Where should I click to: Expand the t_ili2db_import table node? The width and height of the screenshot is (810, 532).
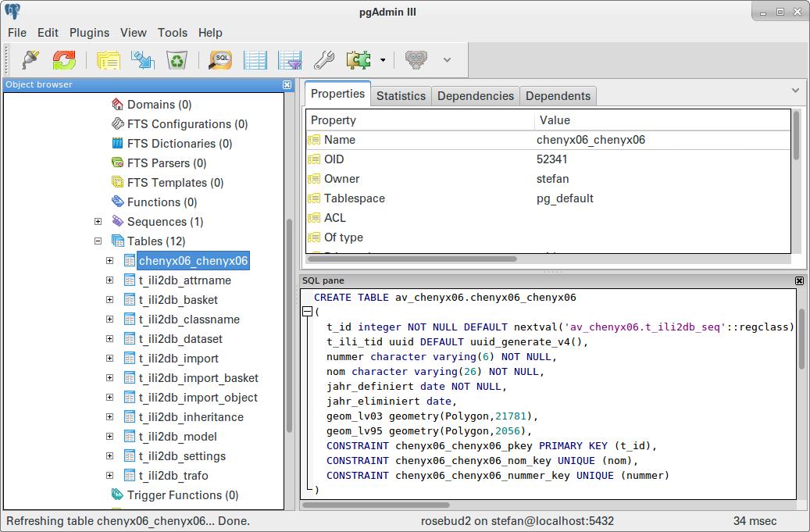pos(109,359)
